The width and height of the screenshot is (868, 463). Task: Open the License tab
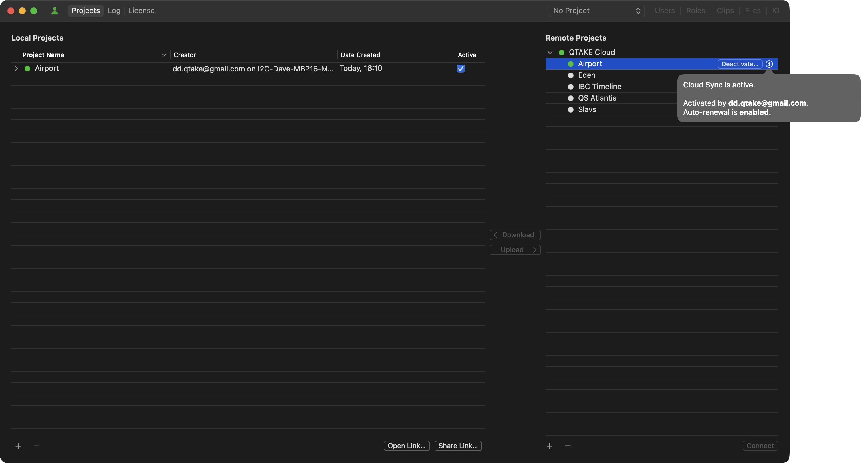coord(141,11)
